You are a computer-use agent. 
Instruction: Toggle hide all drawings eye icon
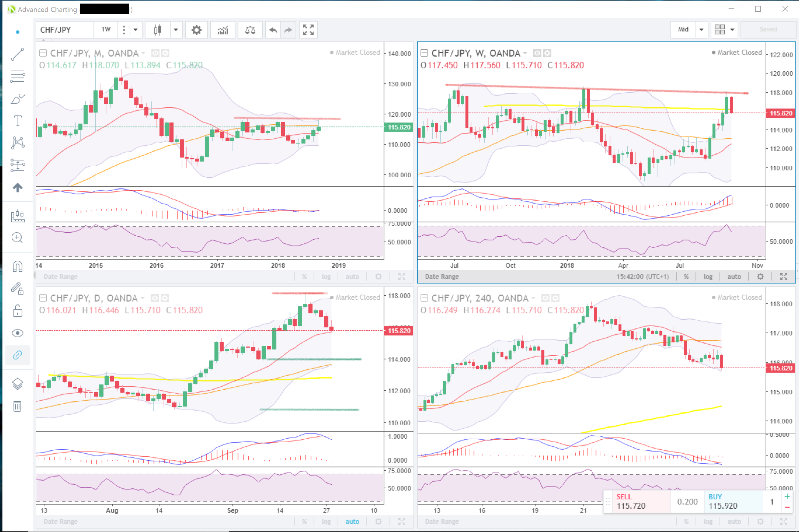click(x=17, y=333)
